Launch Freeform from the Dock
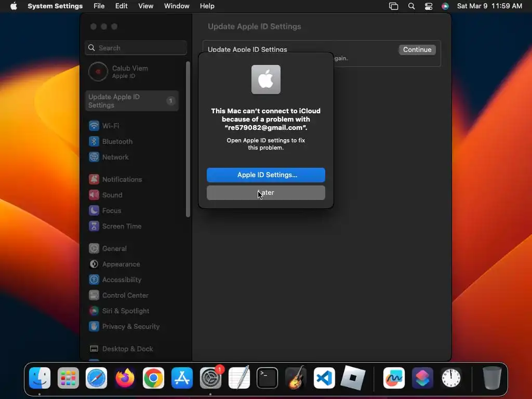This screenshot has height=399, width=532. 394,378
